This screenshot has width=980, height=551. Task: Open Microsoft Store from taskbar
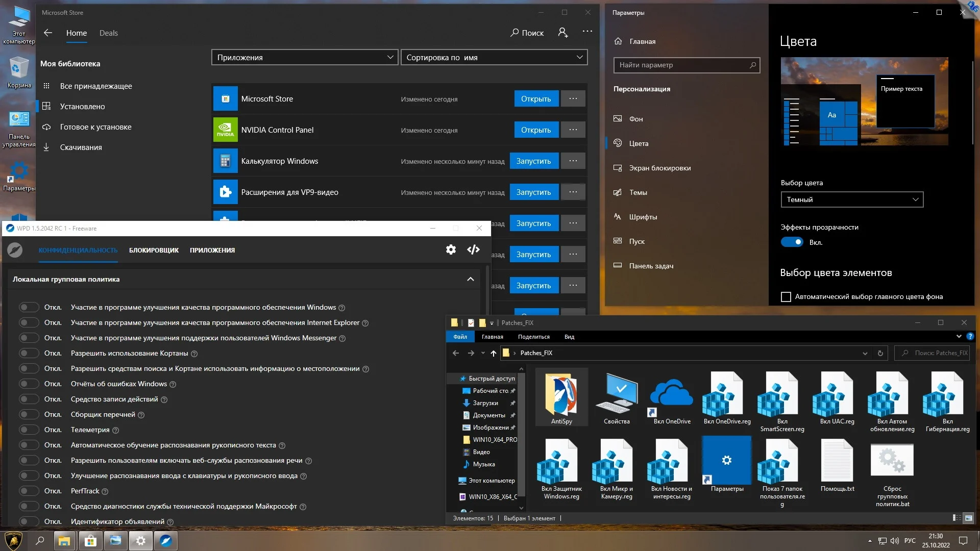[90, 541]
